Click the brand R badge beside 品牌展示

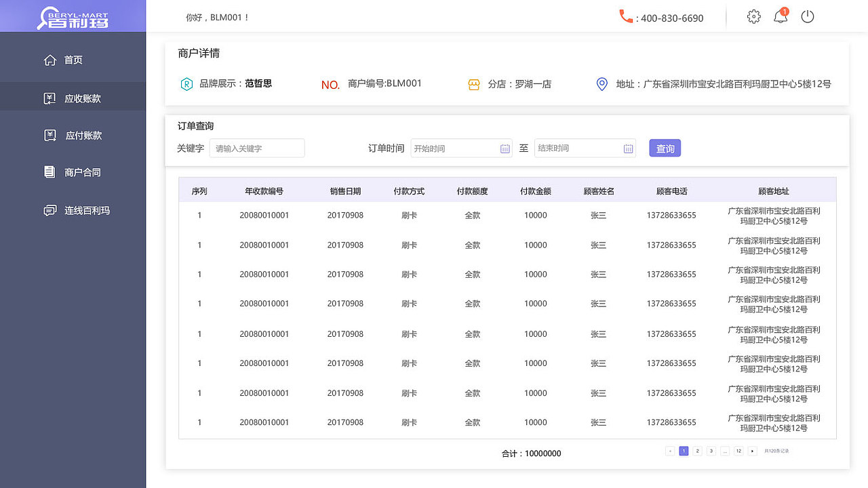186,84
